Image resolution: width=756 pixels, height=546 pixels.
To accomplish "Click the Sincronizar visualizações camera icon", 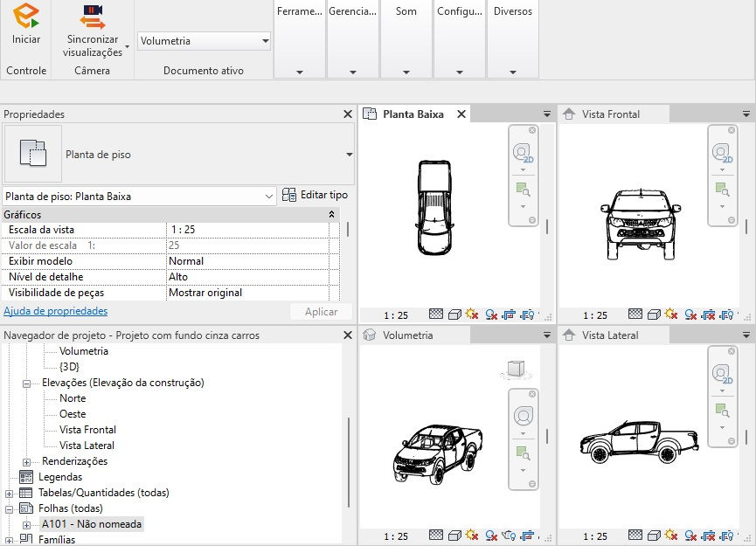I will click(x=93, y=17).
